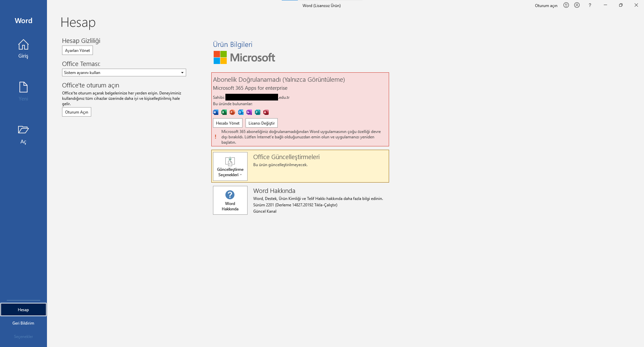Click the Sahibi: label in license box
Viewport: 644px width, 347px height.
click(x=219, y=97)
